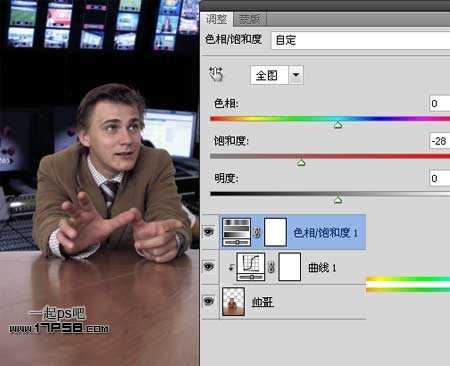Click the link icon on Hue/Saturation 1 layer
The width and height of the screenshot is (450, 366).
(257, 232)
